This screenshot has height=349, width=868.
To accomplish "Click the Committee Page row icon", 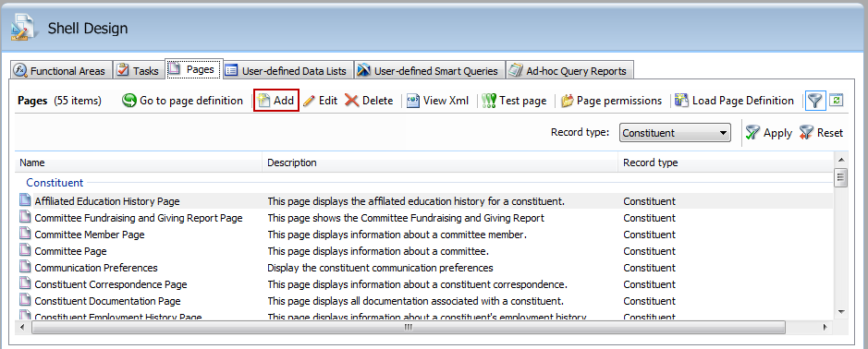I will (25, 250).
